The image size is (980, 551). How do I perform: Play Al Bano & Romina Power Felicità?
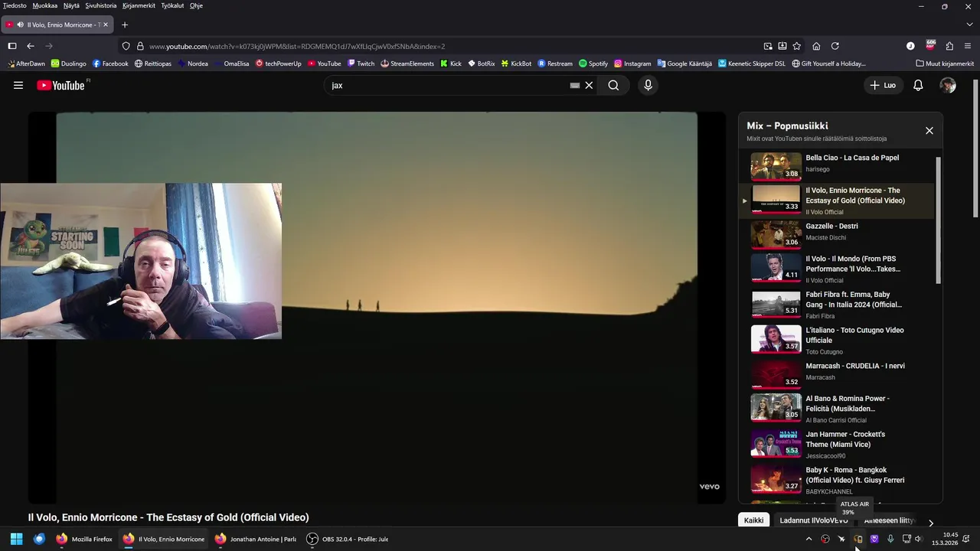pyautogui.click(x=837, y=409)
